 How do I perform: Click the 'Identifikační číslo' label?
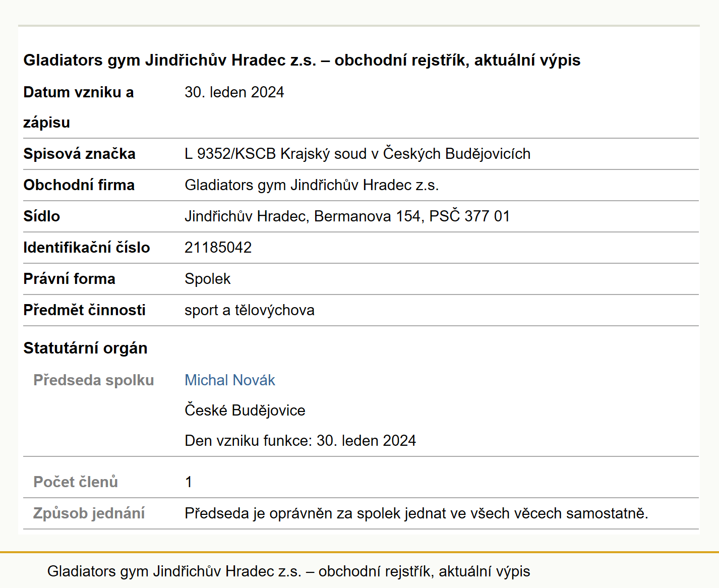86,248
